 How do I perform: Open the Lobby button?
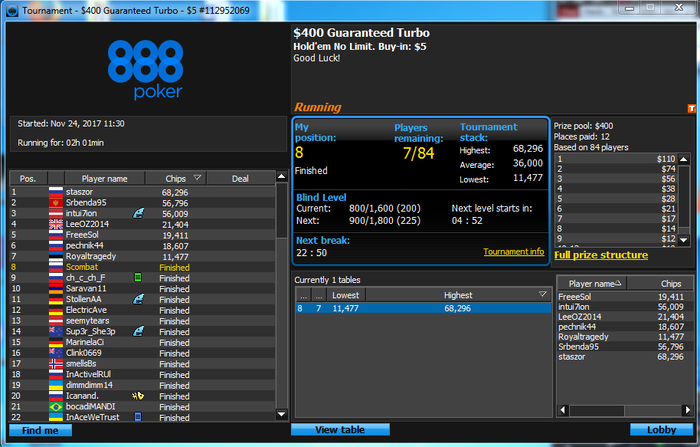[x=661, y=430]
